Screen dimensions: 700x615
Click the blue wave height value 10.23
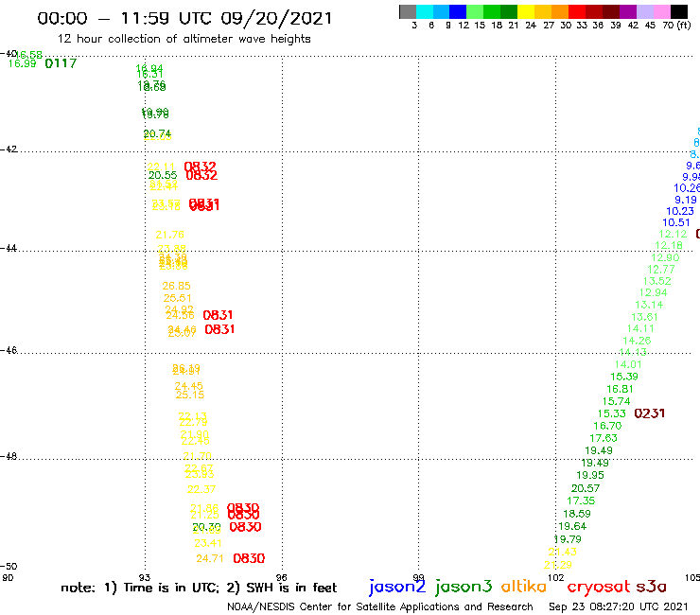coord(680,211)
